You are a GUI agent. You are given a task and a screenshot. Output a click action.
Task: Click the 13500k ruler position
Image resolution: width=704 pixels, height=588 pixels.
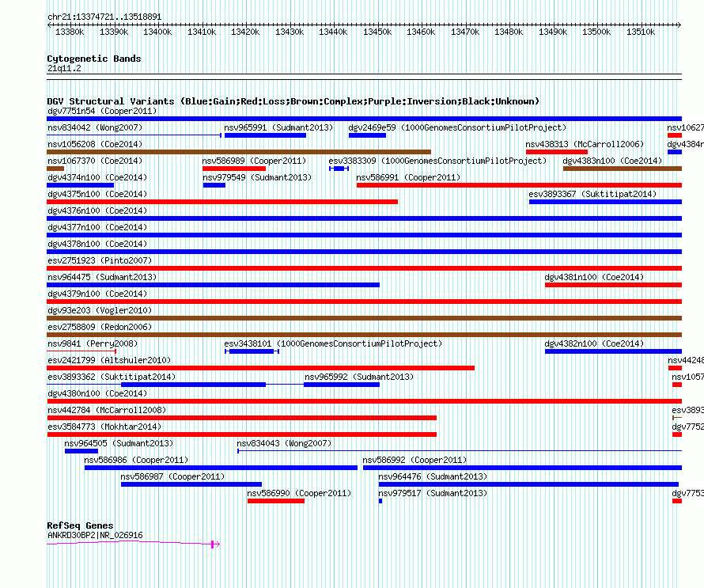click(x=596, y=32)
